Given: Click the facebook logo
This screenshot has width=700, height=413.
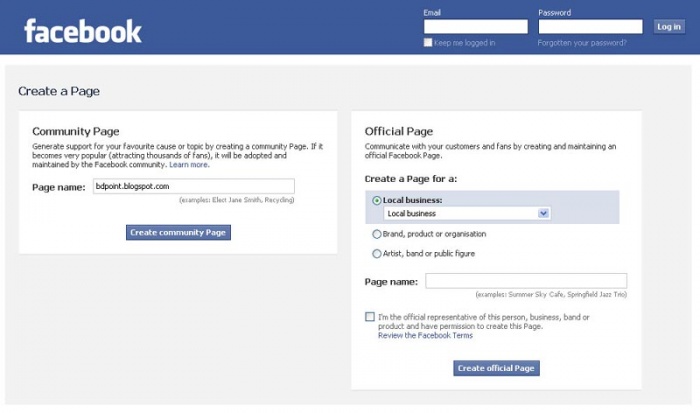Looking at the screenshot, I should tap(83, 31).
